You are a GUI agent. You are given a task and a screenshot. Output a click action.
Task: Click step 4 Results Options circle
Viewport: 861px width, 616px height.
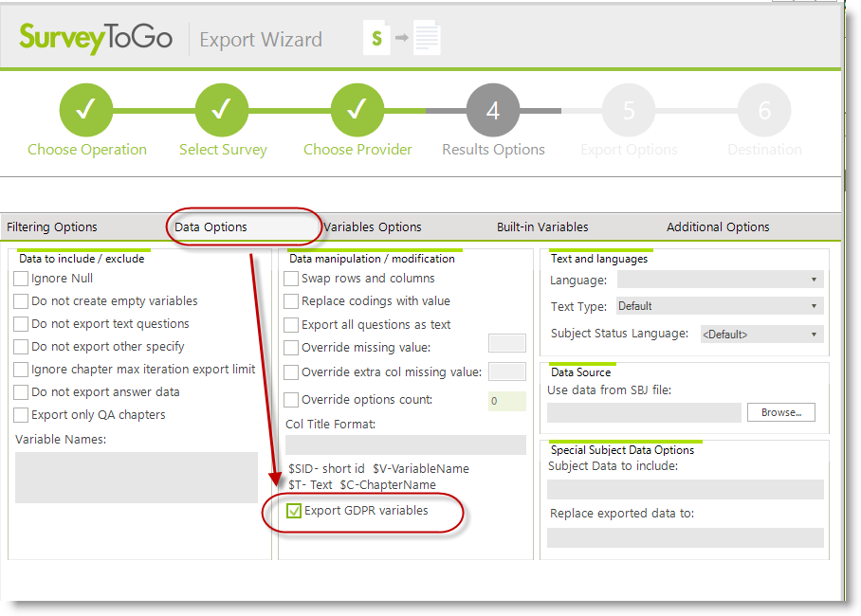493,110
